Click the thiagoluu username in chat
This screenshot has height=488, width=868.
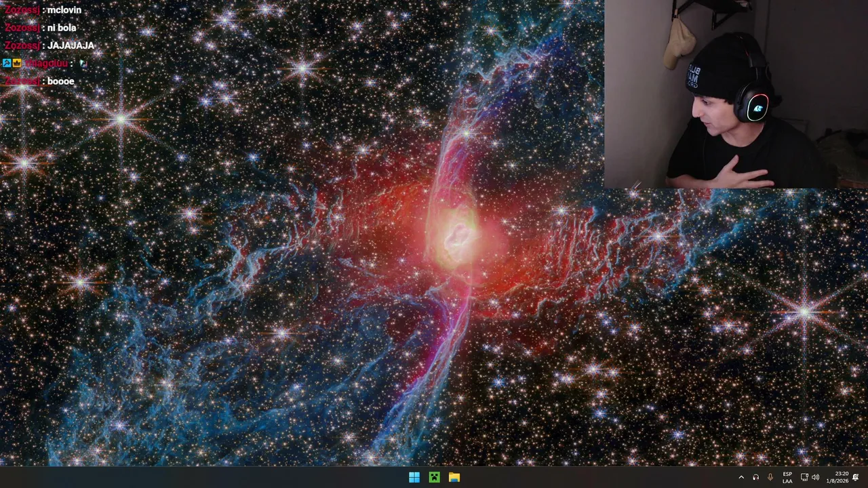pos(47,63)
